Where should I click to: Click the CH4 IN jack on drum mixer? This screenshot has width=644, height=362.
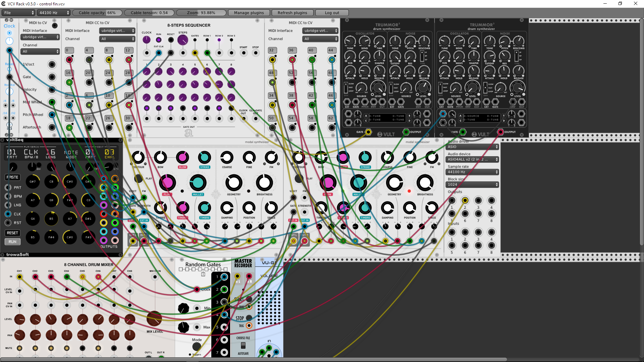point(67,277)
